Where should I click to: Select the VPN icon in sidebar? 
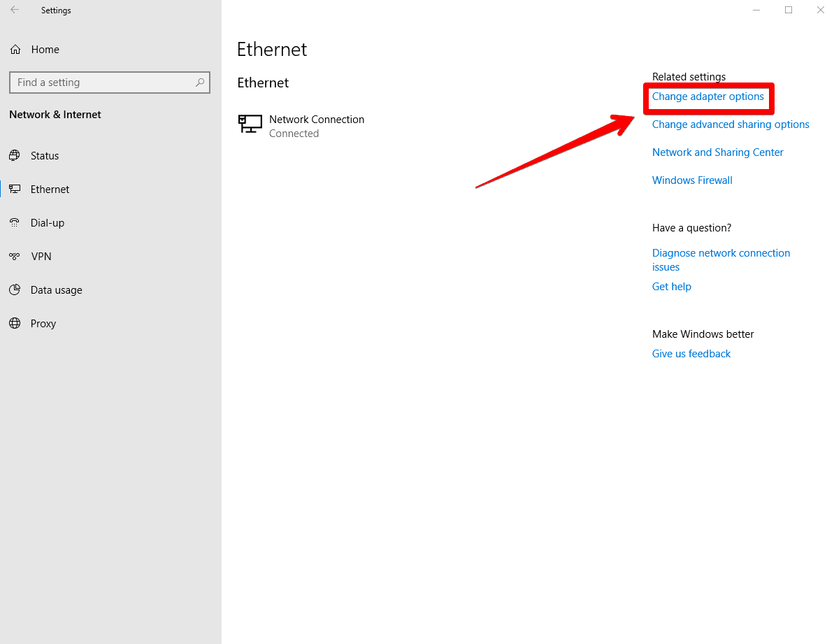click(15, 256)
